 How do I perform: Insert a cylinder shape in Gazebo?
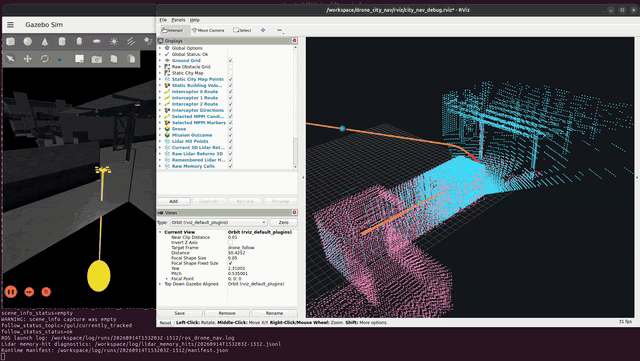pos(62,41)
